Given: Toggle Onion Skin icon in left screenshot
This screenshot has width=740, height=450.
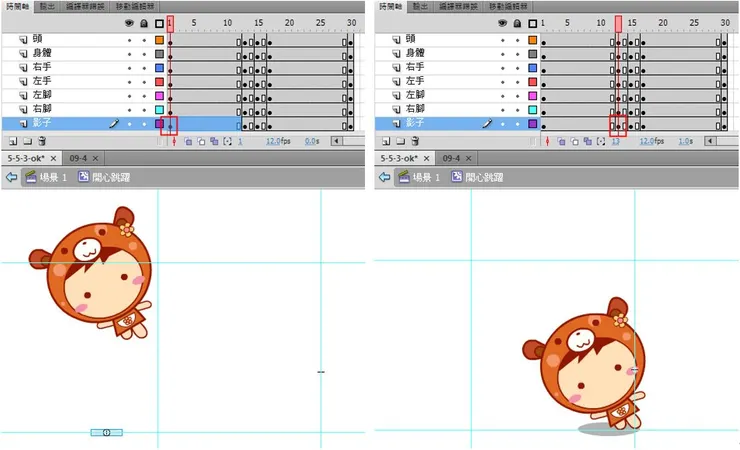Looking at the screenshot, I should (188, 141).
